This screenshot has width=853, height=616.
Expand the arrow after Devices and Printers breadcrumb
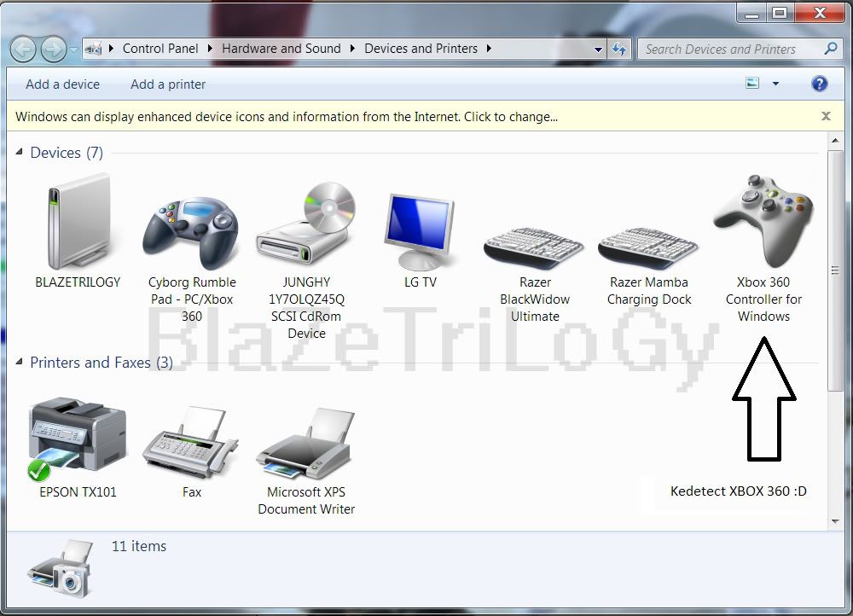(489, 49)
